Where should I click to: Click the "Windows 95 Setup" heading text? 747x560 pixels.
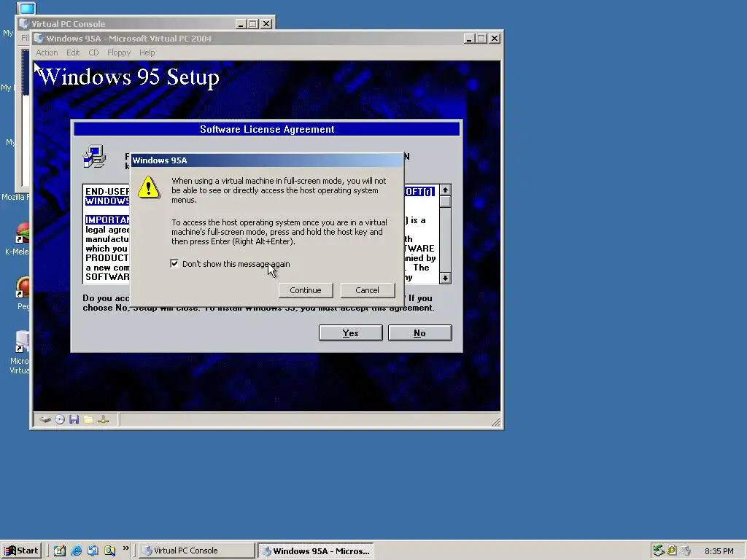[128, 77]
